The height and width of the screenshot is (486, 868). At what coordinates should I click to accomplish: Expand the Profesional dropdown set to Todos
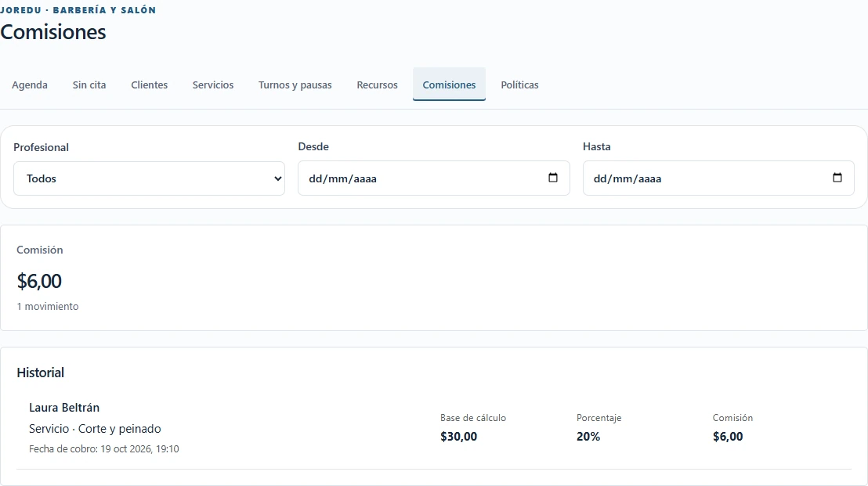point(149,178)
